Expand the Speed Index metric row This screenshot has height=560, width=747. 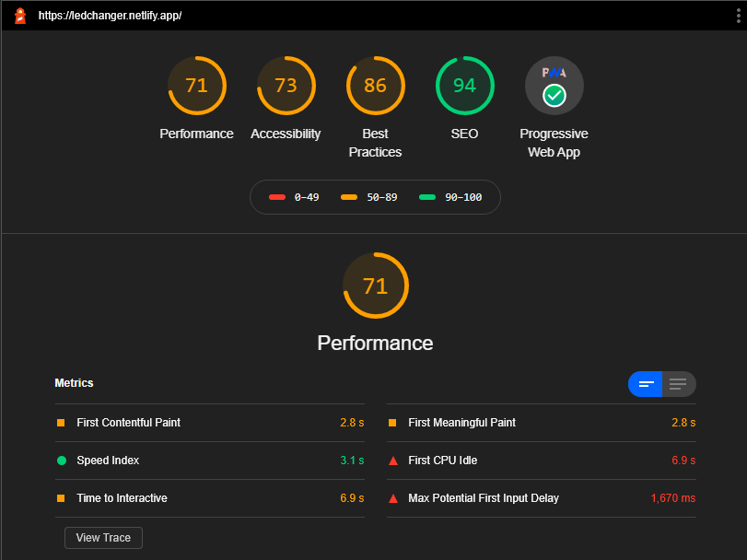(210, 461)
